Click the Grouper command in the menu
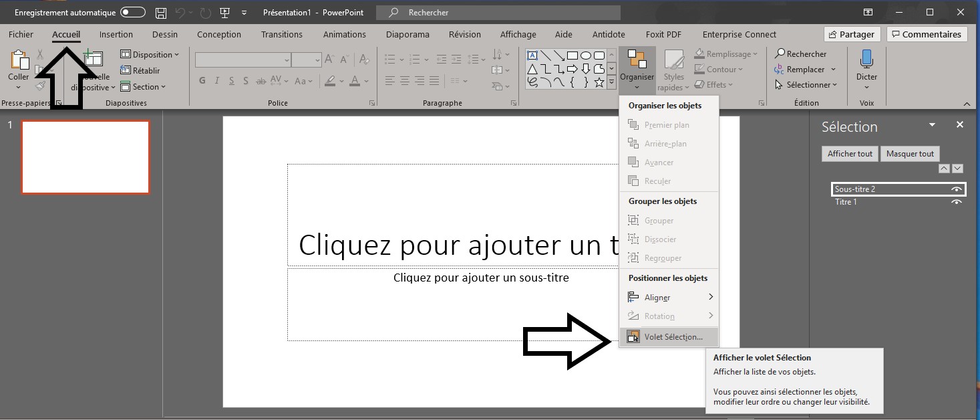 pos(659,220)
